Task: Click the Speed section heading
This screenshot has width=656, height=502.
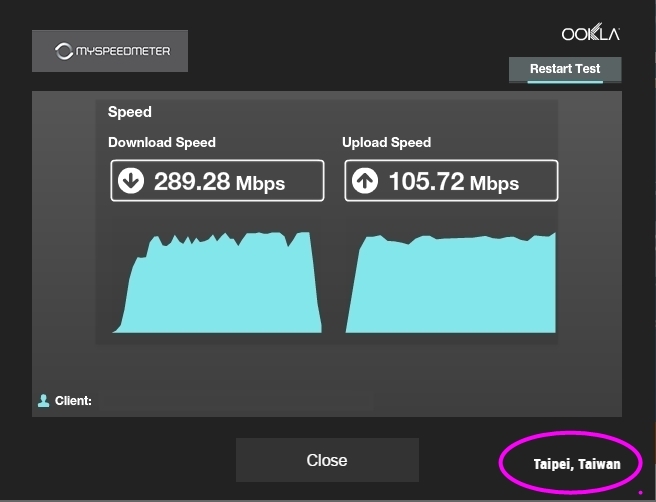Action: pos(130,112)
